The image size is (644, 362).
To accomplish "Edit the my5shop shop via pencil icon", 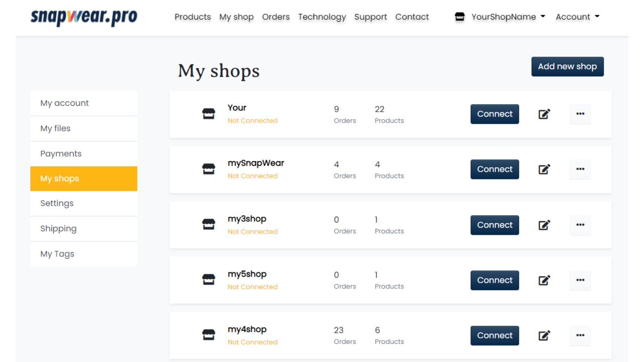I will pos(544,280).
